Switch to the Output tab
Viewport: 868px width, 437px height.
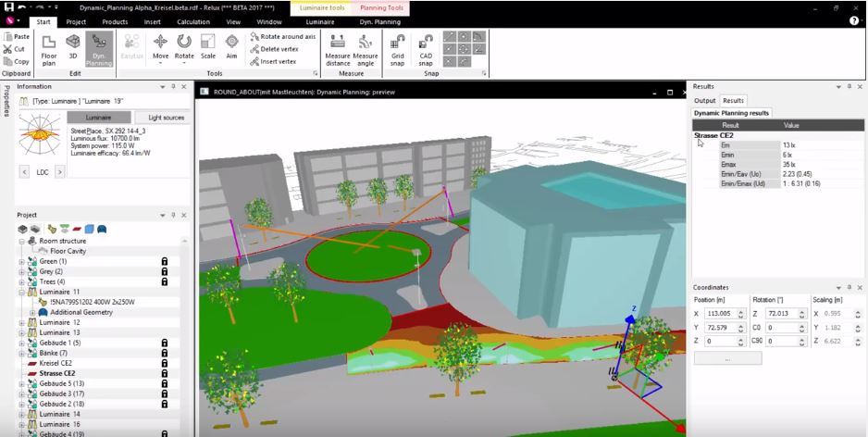click(x=705, y=100)
